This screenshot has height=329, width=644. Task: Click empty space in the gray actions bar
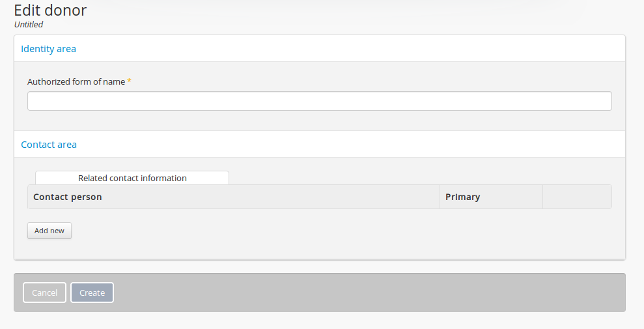point(365,293)
